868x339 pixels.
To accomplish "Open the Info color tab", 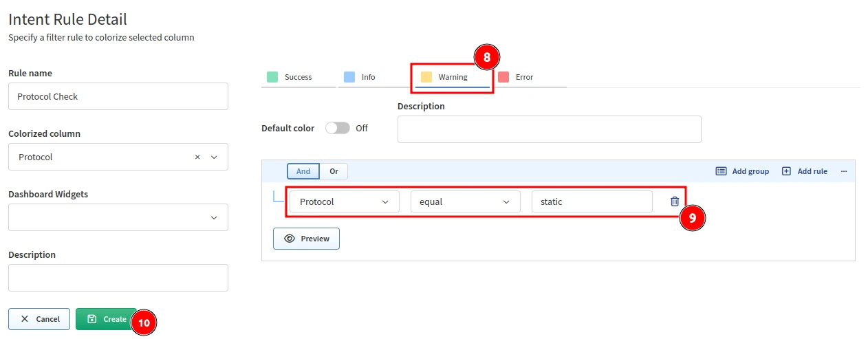I will [368, 77].
